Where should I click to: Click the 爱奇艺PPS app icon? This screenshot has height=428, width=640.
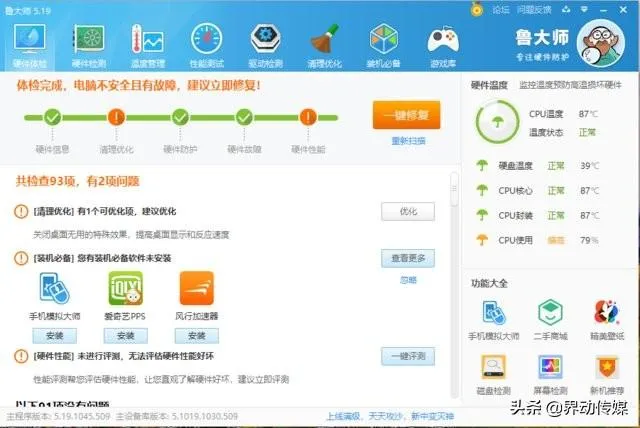[x=126, y=288]
